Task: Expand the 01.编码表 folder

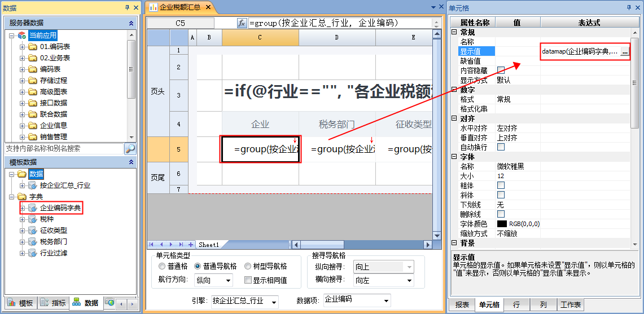Action: point(23,47)
